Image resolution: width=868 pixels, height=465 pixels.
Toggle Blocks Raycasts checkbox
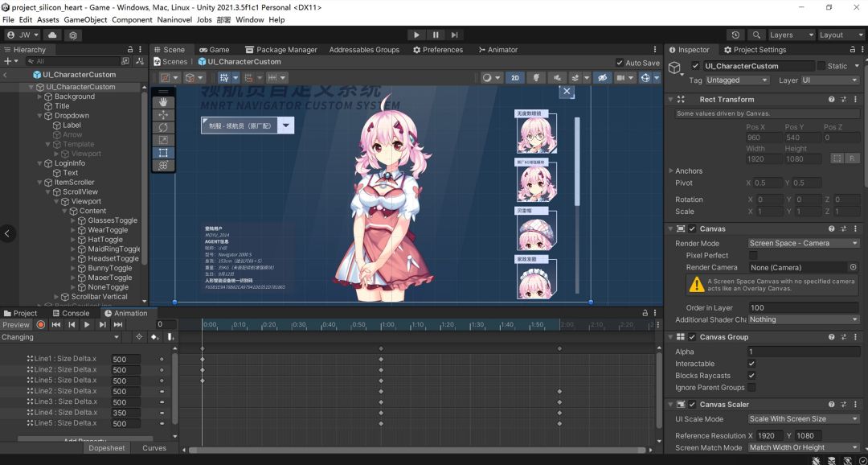coord(751,376)
